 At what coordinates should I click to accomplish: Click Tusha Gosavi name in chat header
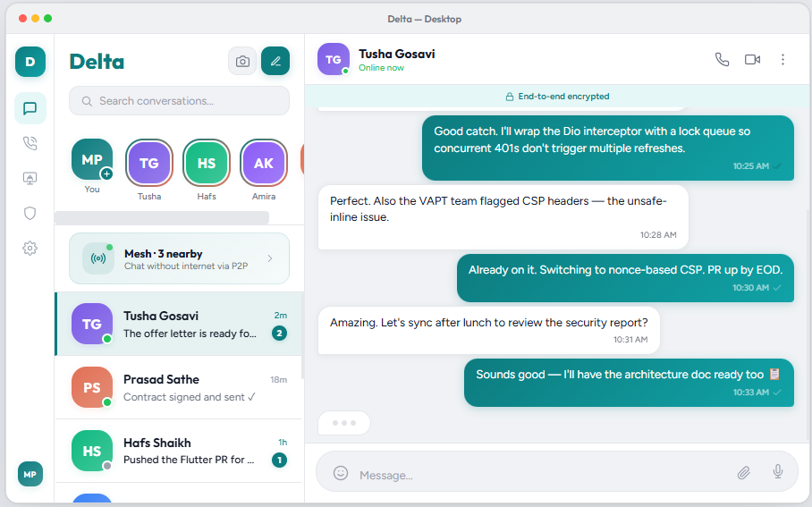pyautogui.click(x=397, y=54)
